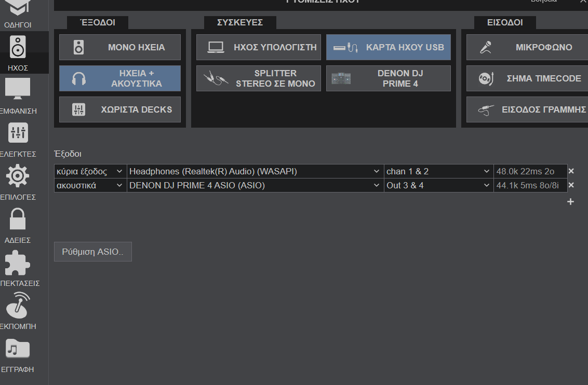Select ΗΧΕΙΑ + ΑΚΟΥΣΤΙΚΑ output mode

tap(120, 78)
